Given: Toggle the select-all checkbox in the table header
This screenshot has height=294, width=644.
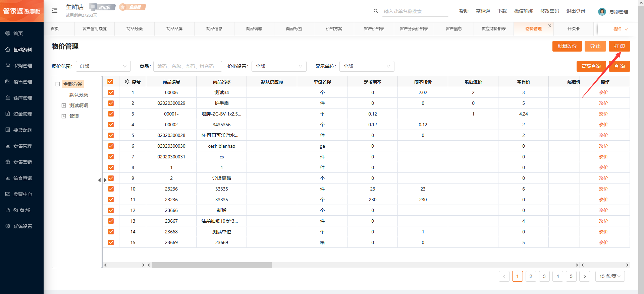Looking at the screenshot, I should click(x=110, y=81).
